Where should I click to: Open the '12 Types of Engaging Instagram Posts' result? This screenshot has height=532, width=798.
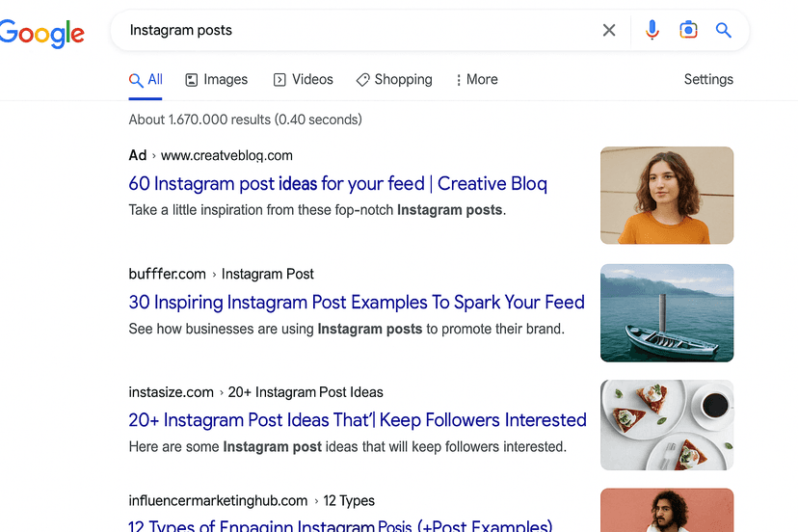point(340,525)
